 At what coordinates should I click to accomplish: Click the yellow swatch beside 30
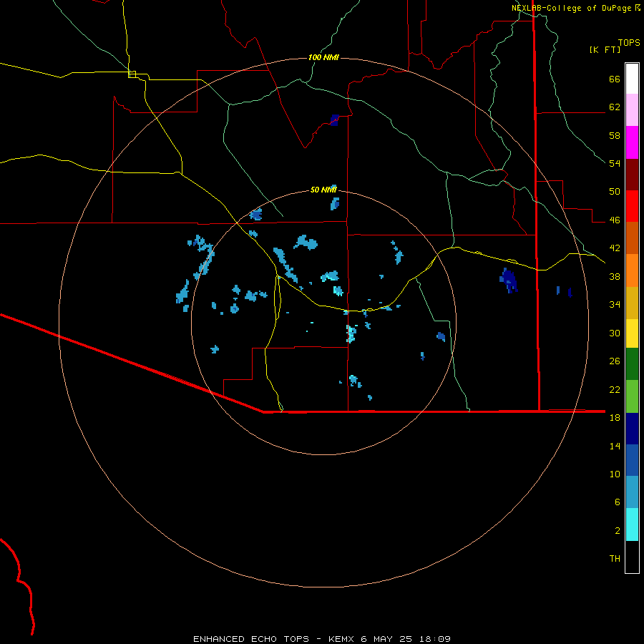(x=632, y=333)
